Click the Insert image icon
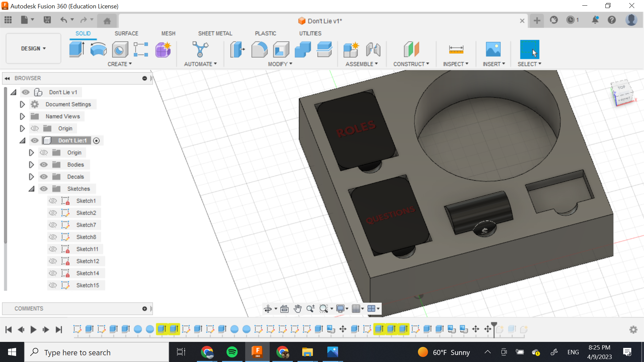Image resolution: width=644 pixels, height=362 pixels. tap(493, 49)
